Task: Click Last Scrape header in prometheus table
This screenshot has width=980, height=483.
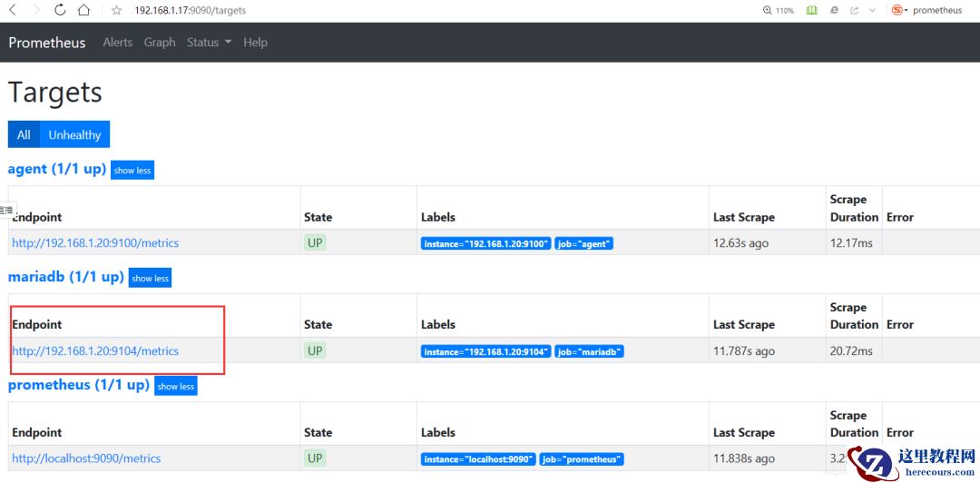Action: [744, 432]
